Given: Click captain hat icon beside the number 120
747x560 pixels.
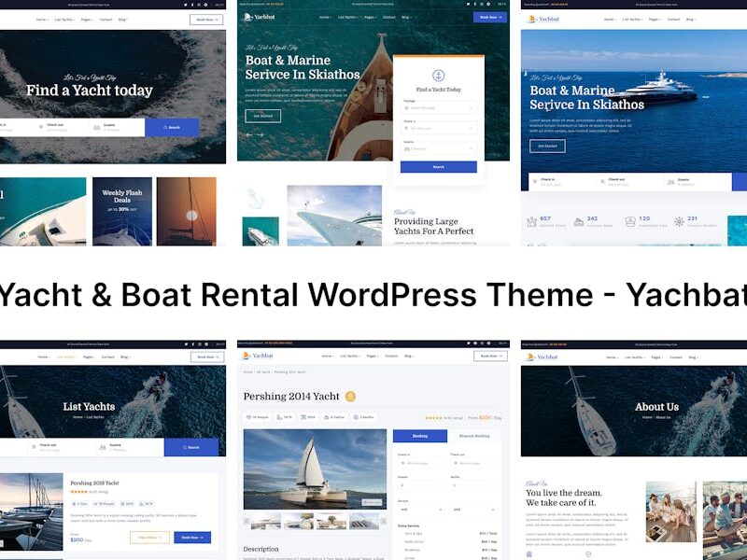Looking at the screenshot, I should [x=630, y=221].
